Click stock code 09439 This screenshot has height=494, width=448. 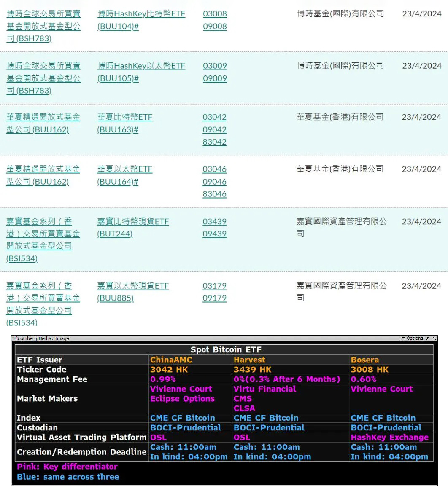(214, 234)
